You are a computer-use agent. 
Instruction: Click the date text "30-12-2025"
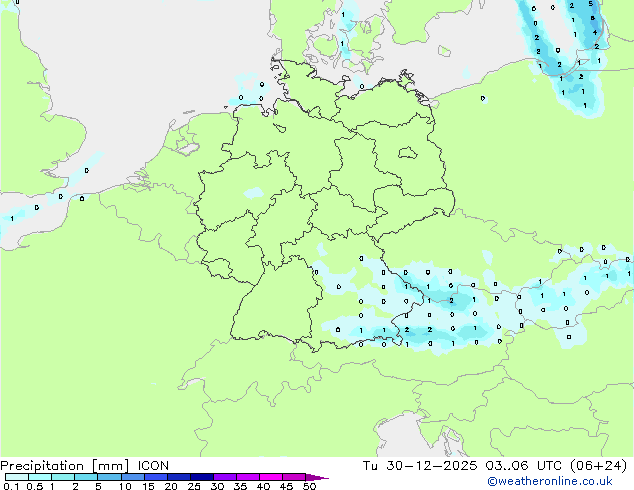432,466
